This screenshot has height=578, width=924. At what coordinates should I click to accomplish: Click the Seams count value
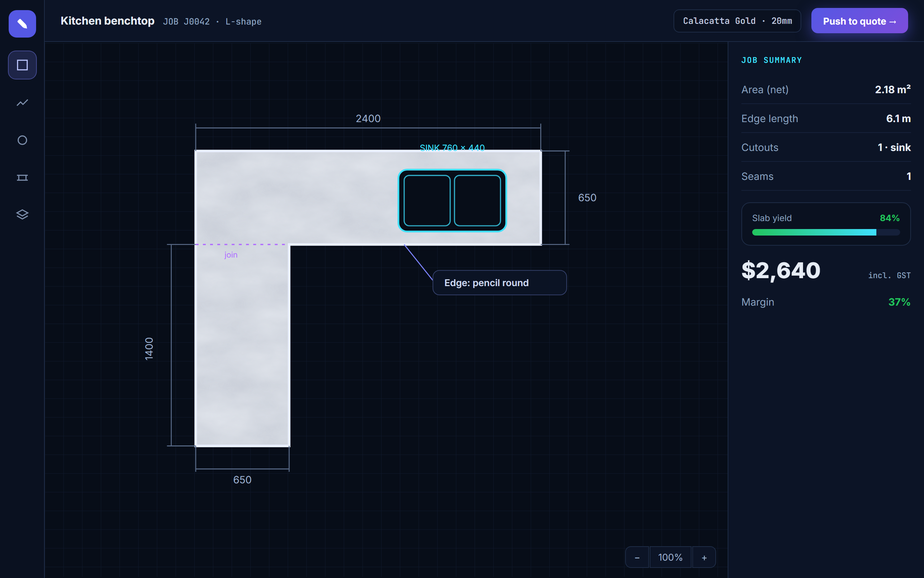point(909,176)
